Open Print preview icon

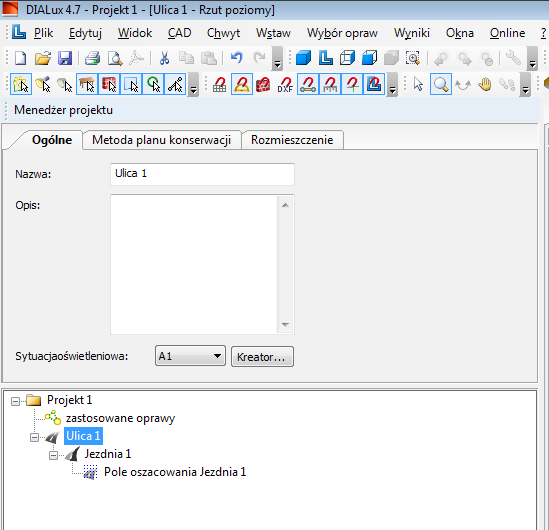pos(115,58)
